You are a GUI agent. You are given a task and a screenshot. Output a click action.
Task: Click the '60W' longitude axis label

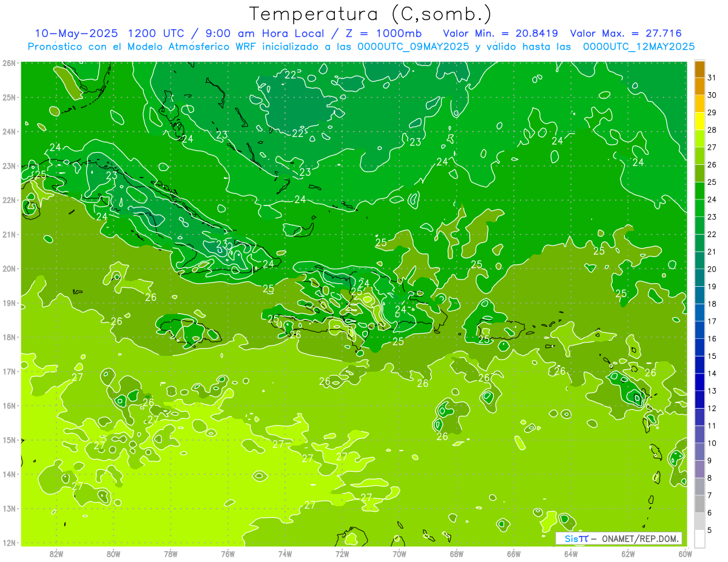pyautogui.click(x=685, y=554)
